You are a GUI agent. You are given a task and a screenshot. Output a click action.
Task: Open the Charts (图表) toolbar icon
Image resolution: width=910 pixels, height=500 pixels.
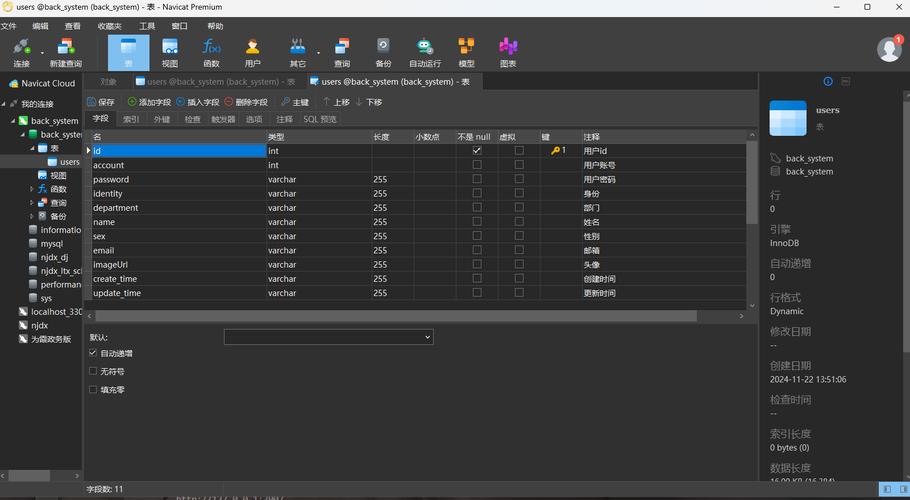point(508,52)
